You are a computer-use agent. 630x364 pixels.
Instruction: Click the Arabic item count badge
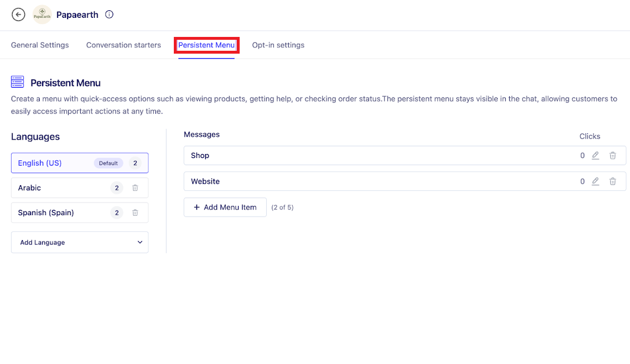click(x=117, y=188)
